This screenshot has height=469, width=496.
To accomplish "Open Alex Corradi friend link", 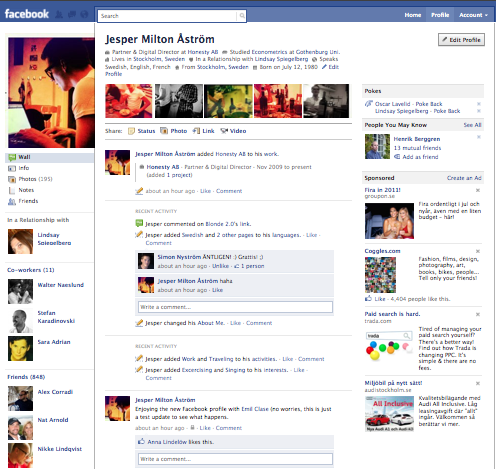I will tap(55, 392).
